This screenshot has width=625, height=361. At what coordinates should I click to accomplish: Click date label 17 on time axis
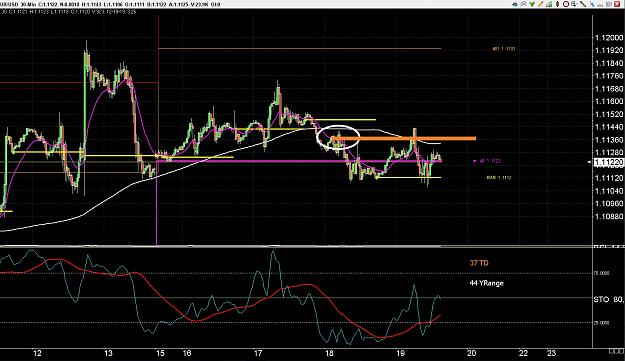pos(258,353)
